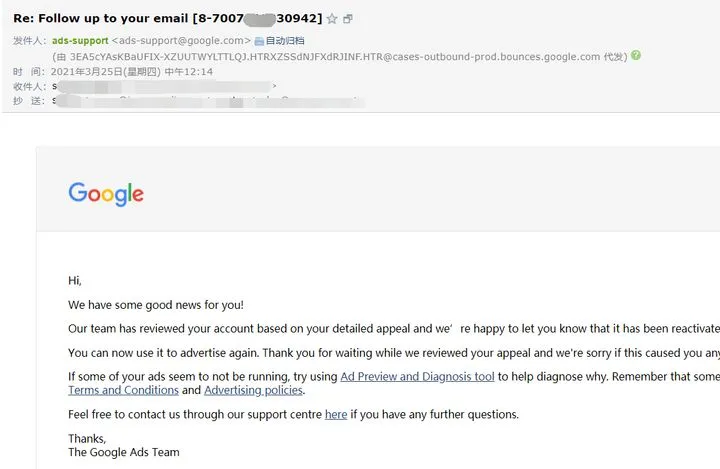
Task: Click the Google logo in email header
Action: (x=106, y=194)
